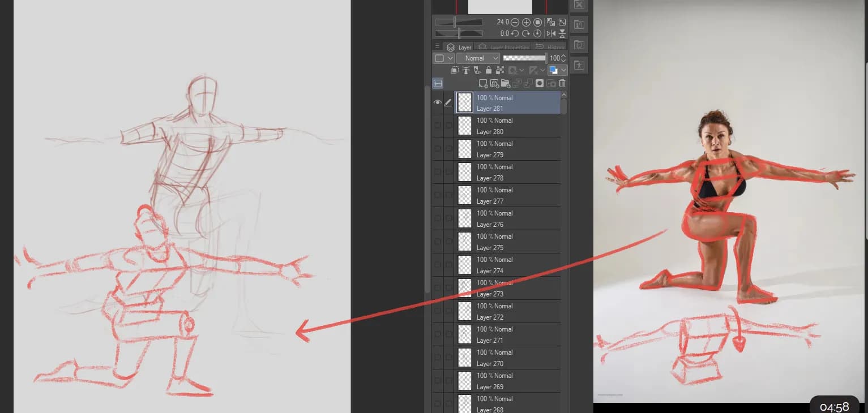Open the ruler display range dropdown arrow
This screenshot has width=868, height=413.
click(542, 70)
